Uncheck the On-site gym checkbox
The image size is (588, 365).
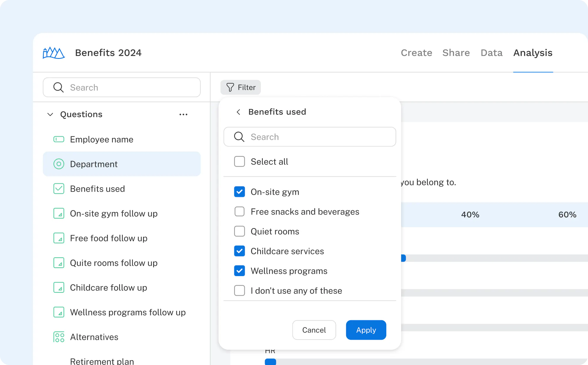click(x=240, y=192)
